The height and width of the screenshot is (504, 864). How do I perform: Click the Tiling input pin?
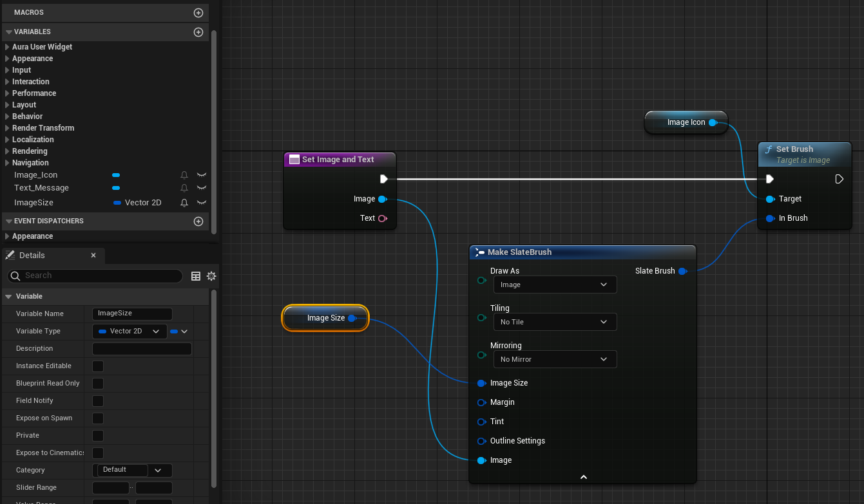(x=481, y=318)
